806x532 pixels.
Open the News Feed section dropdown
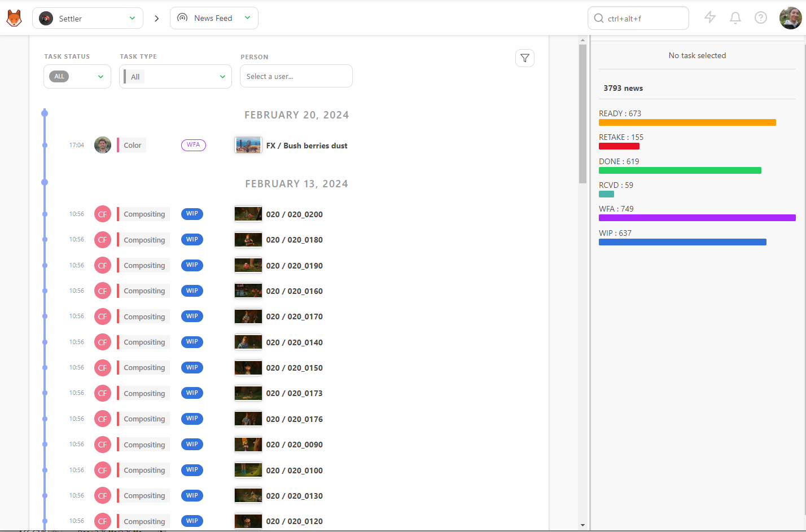tap(214, 18)
